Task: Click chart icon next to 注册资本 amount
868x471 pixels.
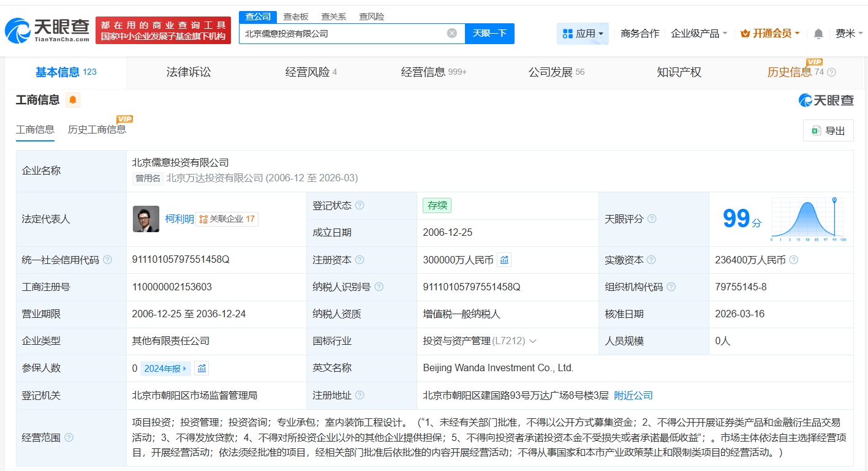Action: point(504,260)
